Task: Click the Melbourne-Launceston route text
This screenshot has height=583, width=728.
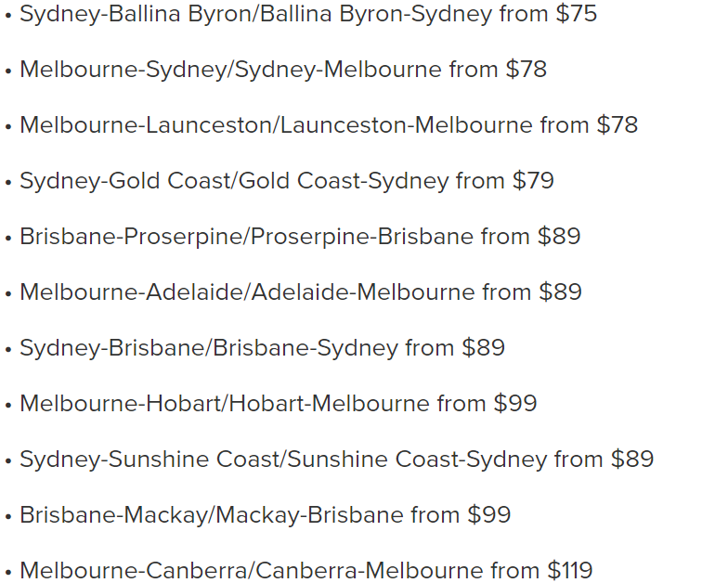Action: pyautogui.click(x=329, y=125)
